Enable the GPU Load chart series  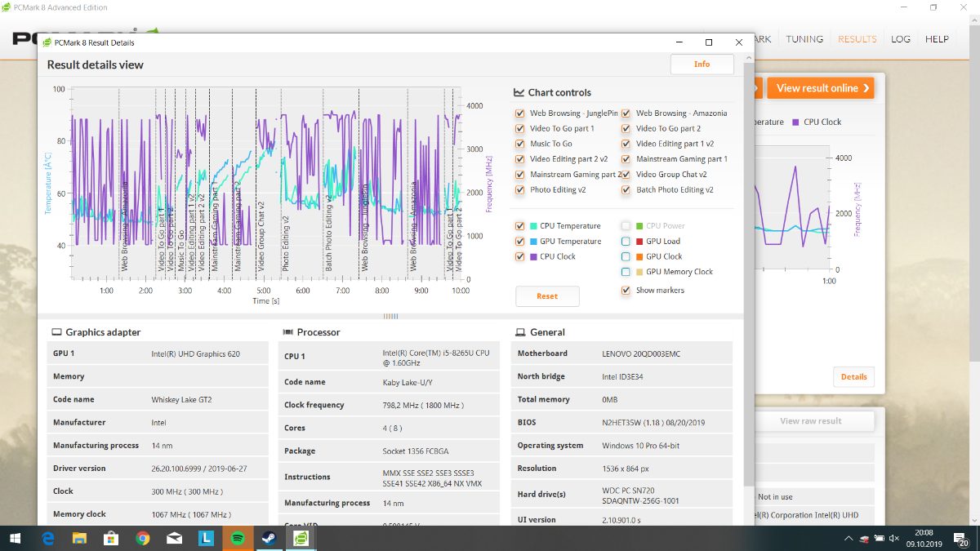[x=626, y=242]
